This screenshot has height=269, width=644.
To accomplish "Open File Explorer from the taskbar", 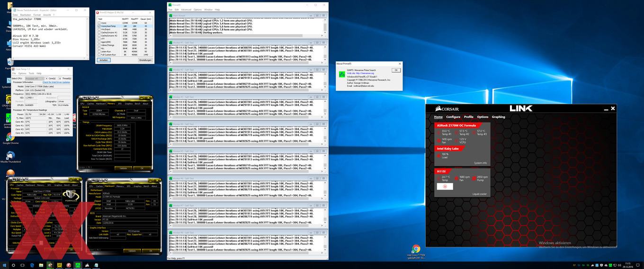I will [x=42, y=265].
